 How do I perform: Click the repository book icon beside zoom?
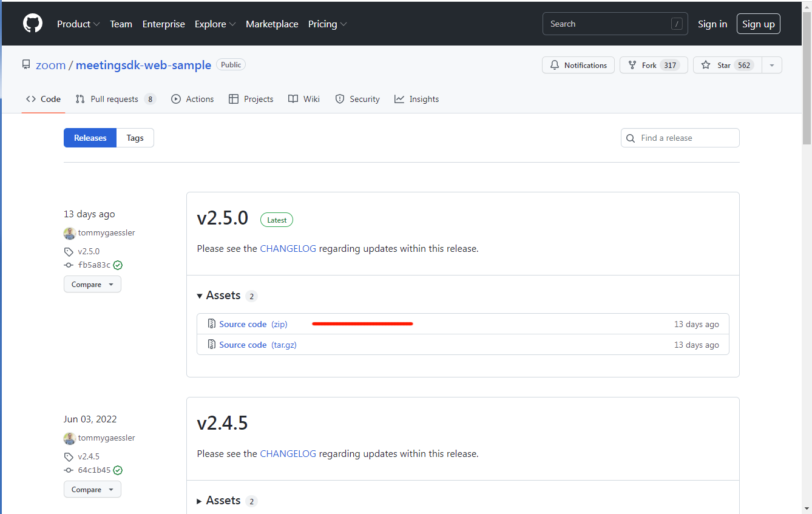tap(26, 65)
